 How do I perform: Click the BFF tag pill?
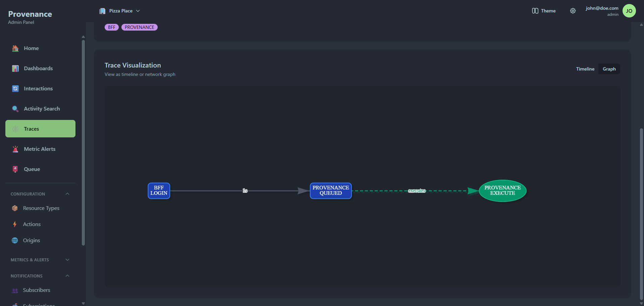[x=111, y=27]
